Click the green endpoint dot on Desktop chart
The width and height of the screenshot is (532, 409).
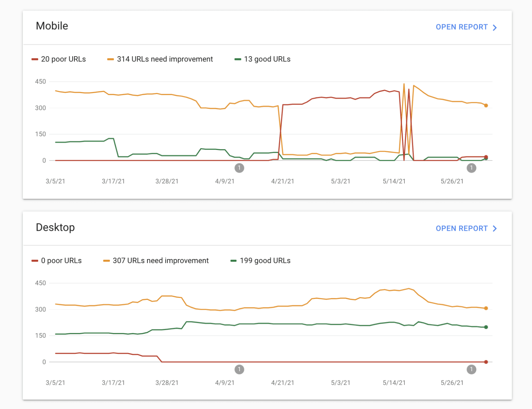point(486,327)
